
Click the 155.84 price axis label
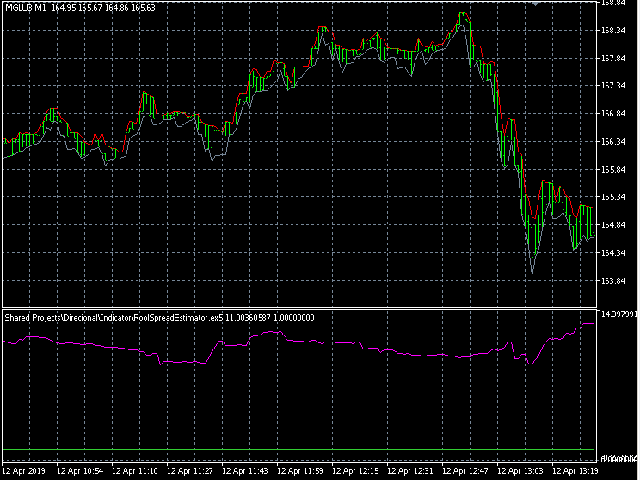coord(613,169)
